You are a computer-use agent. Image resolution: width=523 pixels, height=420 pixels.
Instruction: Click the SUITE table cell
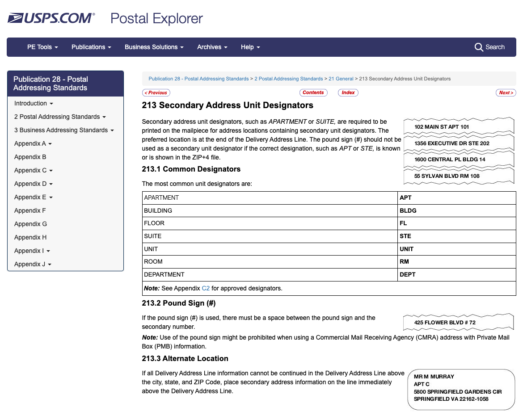point(270,236)
